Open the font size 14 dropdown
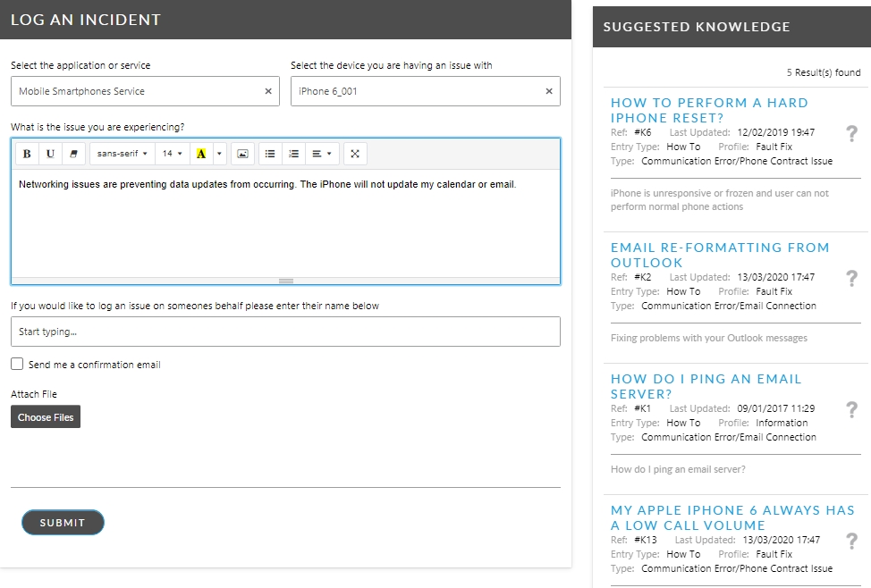This screenshot has height=588, width=871. tap(172, 154)
